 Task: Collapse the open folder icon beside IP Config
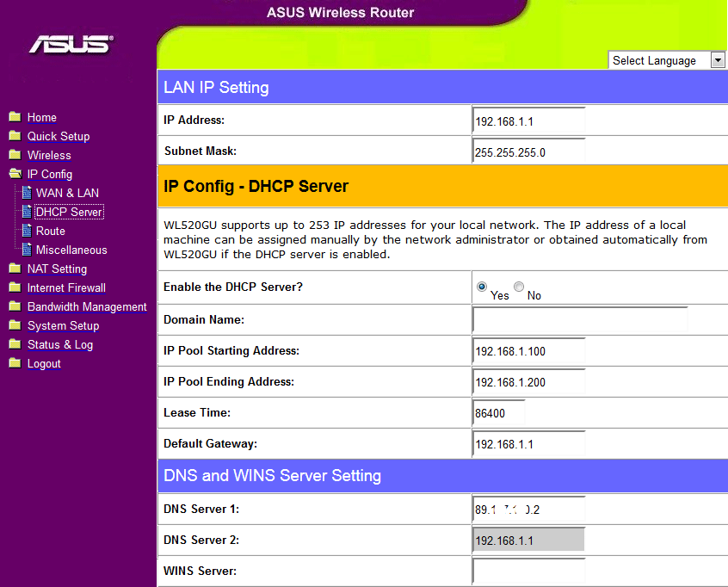15,174
